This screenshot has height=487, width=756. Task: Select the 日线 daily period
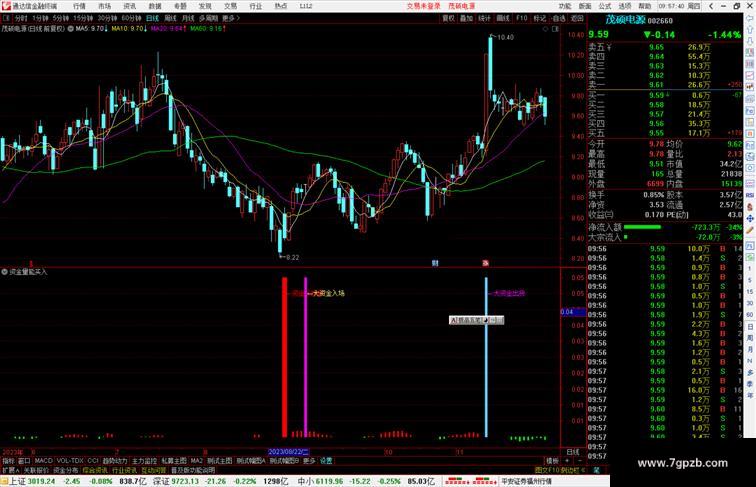(152, 18)
